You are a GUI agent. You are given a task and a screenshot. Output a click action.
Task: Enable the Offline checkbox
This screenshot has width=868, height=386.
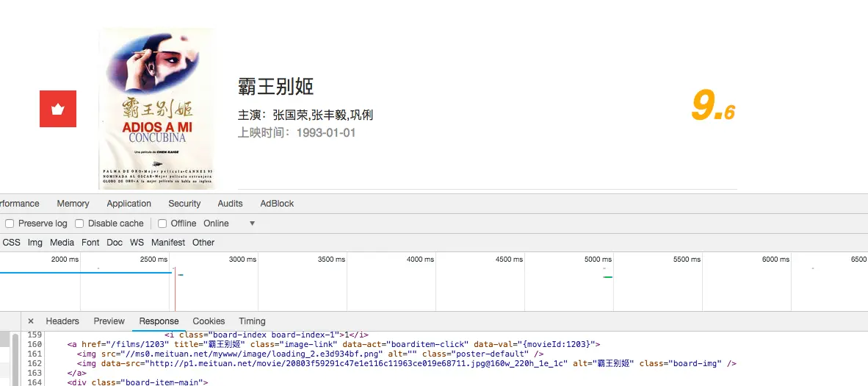coord(162,224)
